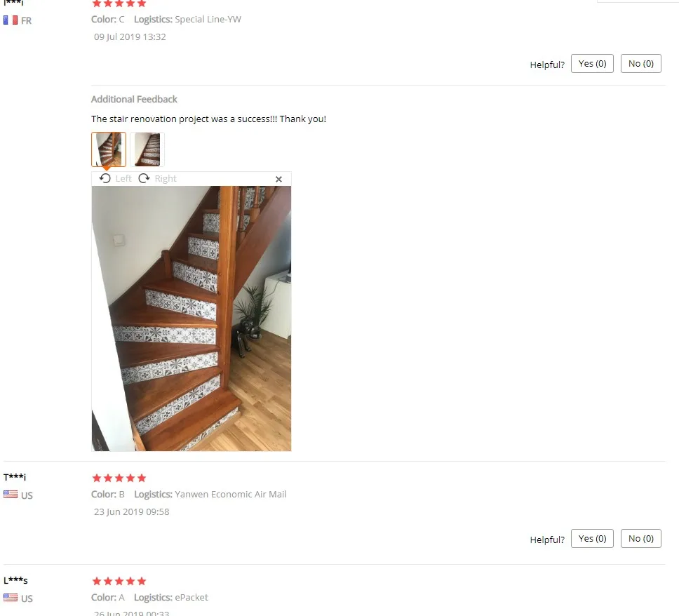Click the 'Left' rotate label
The height and width of the screenshot is (616, 679).
point(123,178)
